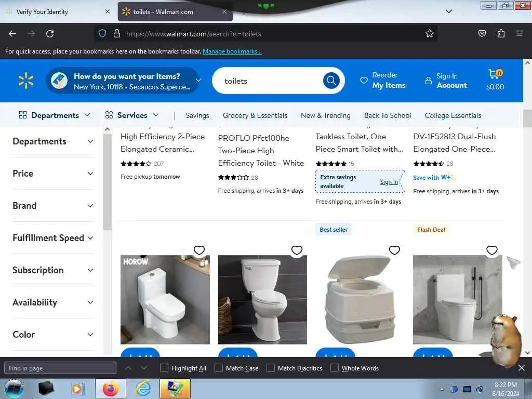Screen dimensions: 532x399
Task: Open the New & Trending nav link
Action: (x=325, y=115)
